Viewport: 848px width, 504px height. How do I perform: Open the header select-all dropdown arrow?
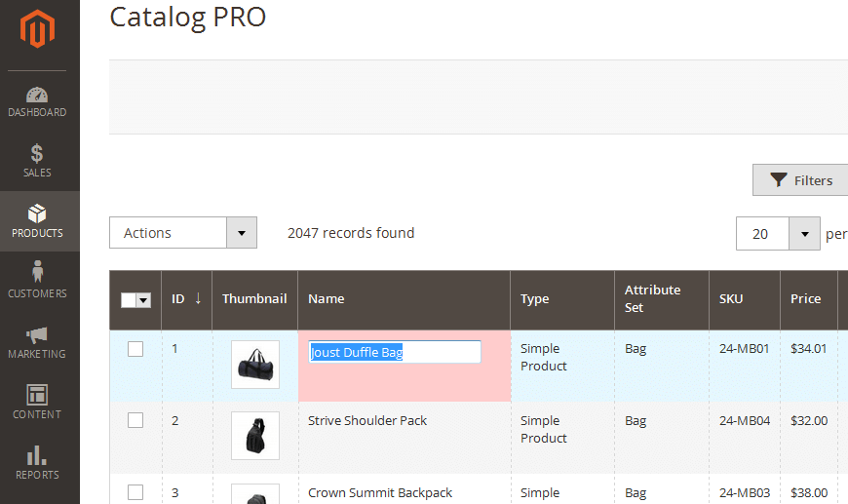pyautogui.click(x=143, y=300)
